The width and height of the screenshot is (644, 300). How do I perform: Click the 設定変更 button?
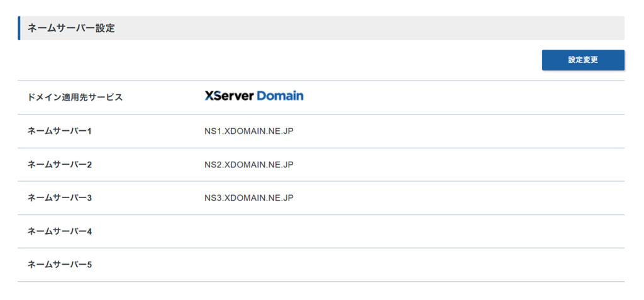(582, 60)
